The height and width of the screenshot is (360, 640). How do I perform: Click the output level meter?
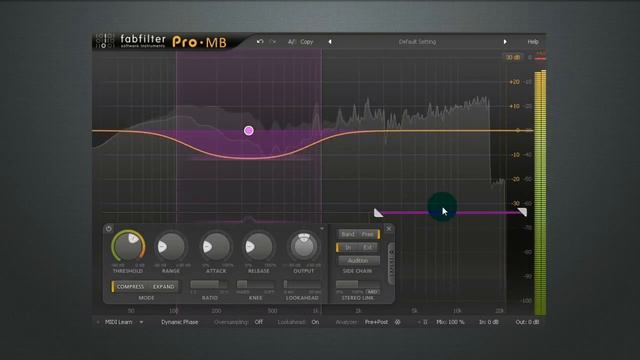[x=540, y=193]
